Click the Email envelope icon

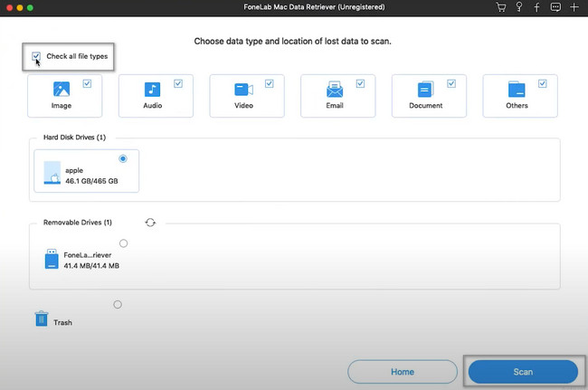[334, 90]
